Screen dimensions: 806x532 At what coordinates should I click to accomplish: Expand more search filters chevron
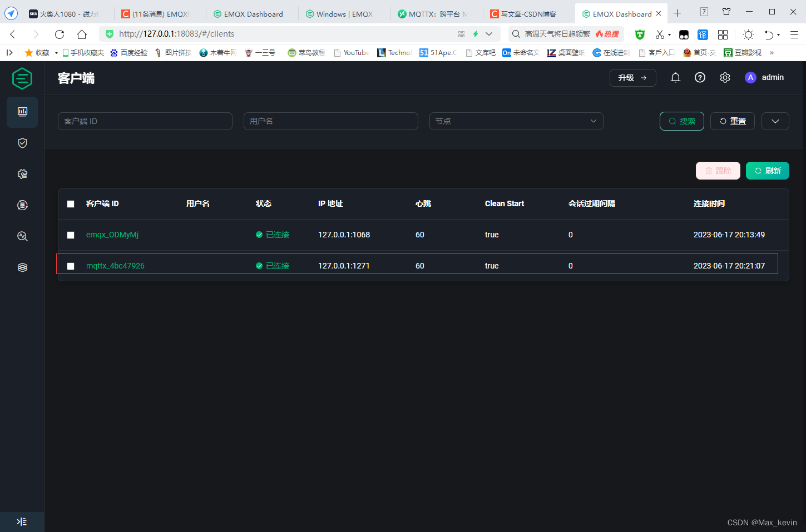coord(775,121)
